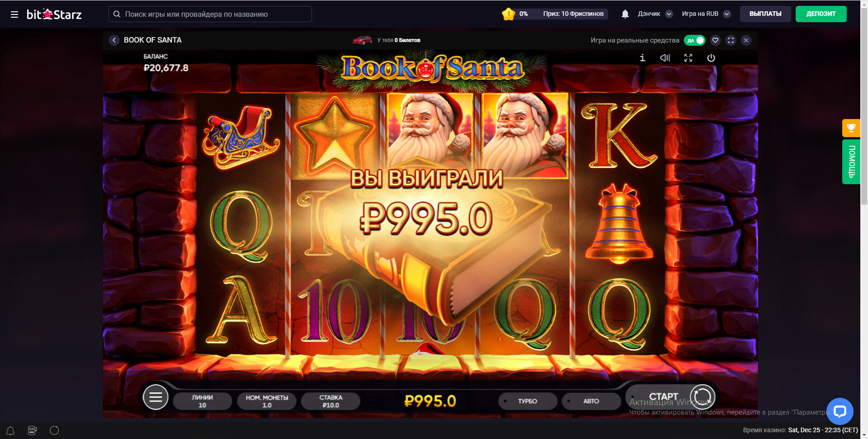The height and width of the screenshot is (439, 868).
Task: Open the round in-game menu button
Action: tap(156, 397)
